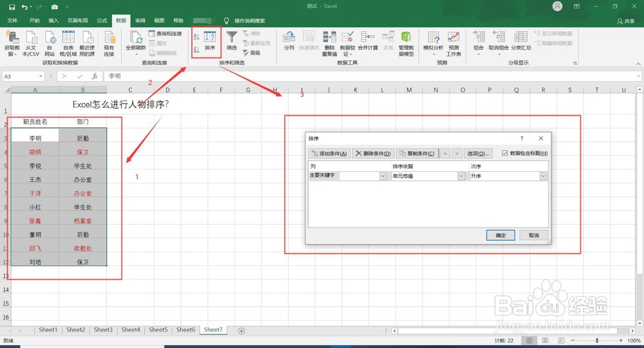Toggle 数据包含标题 checkbox in sort dialog
644x348 pixels.
[x=505, y=153]
